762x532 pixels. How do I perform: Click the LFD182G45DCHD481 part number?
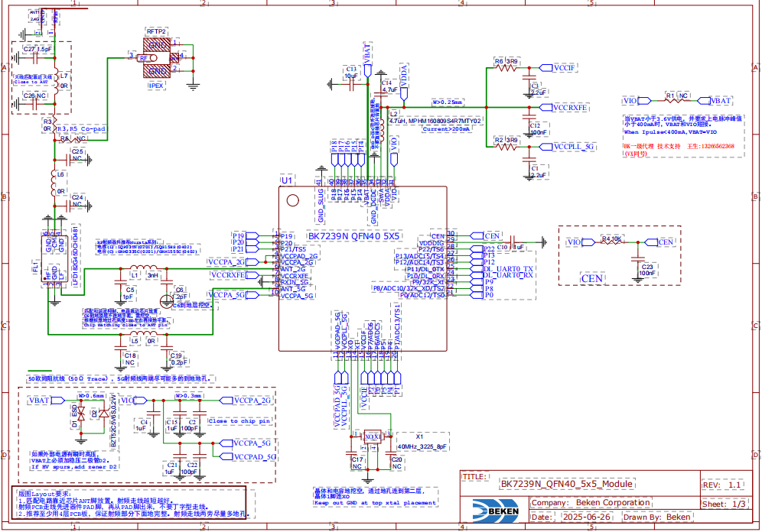tap(75, 256)
